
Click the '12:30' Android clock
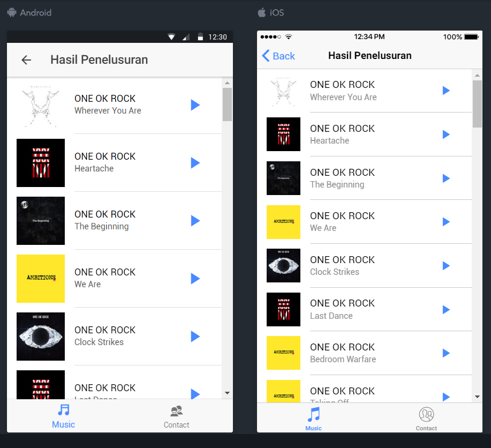point(217,37)
